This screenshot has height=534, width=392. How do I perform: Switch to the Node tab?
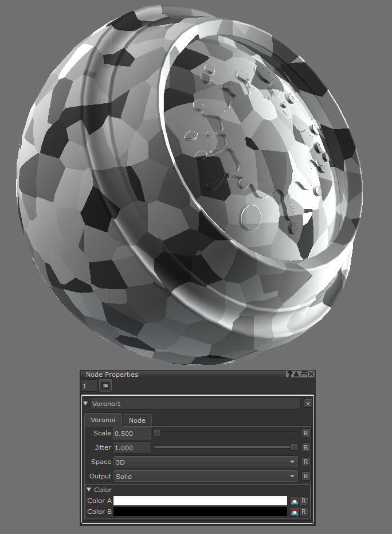(x=137, y=420)
